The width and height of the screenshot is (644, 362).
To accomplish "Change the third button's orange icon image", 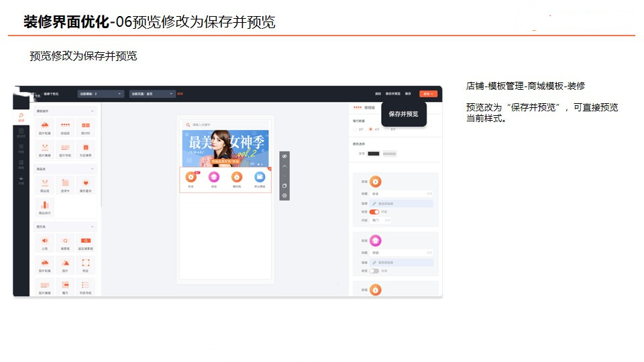I will click(376, 290).
